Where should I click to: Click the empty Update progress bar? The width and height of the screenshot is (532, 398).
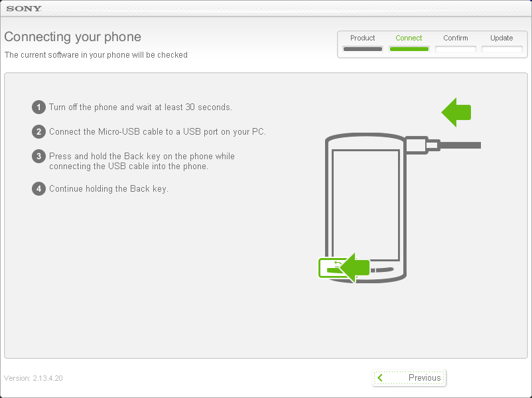pyautogui.click(x=501, y=49)
